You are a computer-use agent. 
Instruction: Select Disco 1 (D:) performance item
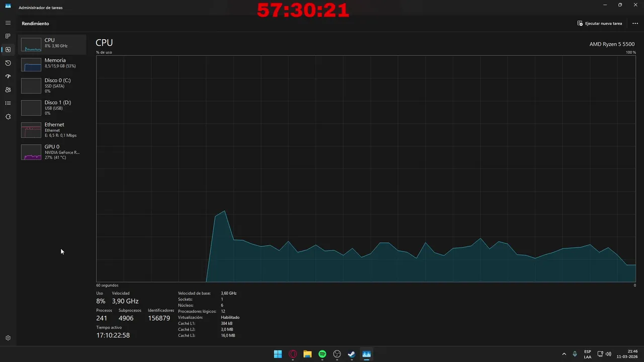52,108
